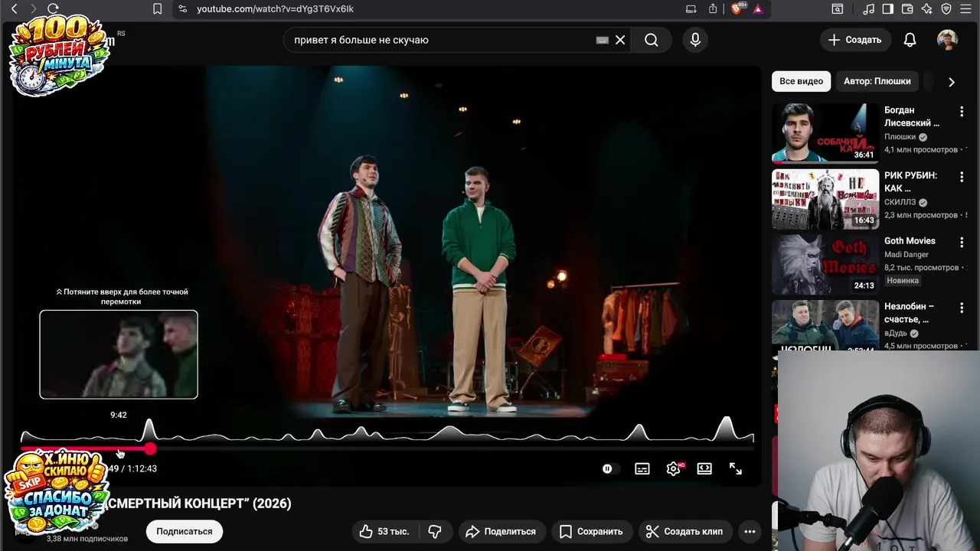
Task: Open the three-dot more actions under video
Action: (x=750, y=531)
